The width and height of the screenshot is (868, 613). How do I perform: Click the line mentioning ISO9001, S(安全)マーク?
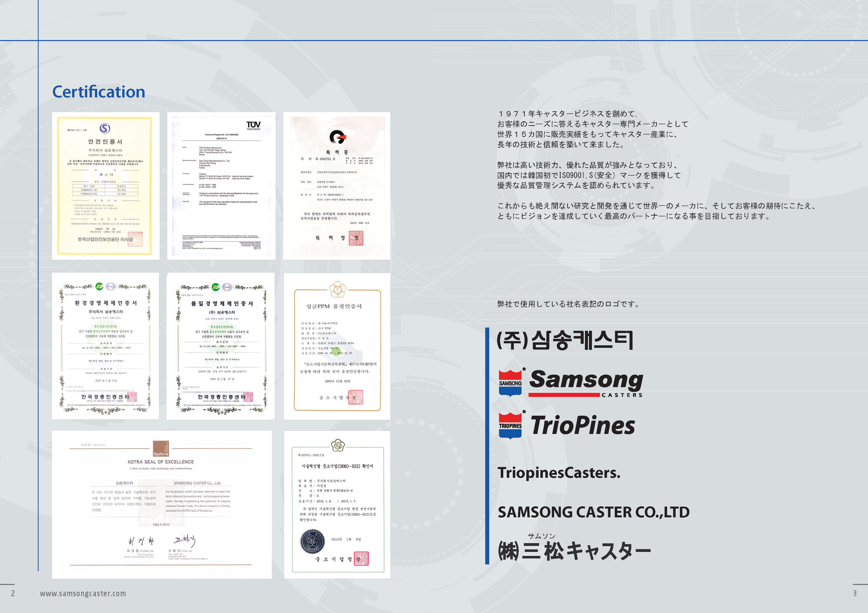click(x=589, y=175)
